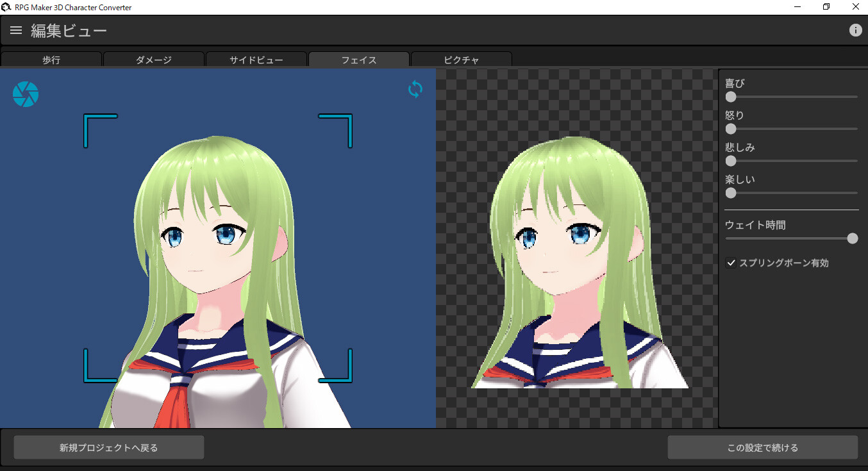
Task: Click the 新規プロジェクトへ戻る button
Action: 108,447
